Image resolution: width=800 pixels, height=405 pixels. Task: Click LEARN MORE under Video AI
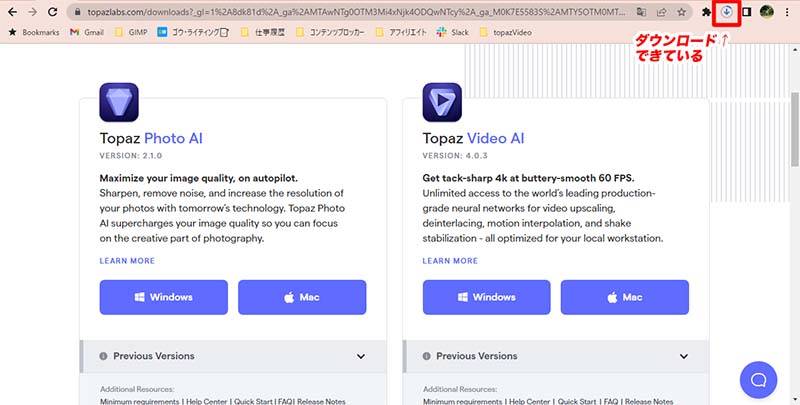pos(450,261)
